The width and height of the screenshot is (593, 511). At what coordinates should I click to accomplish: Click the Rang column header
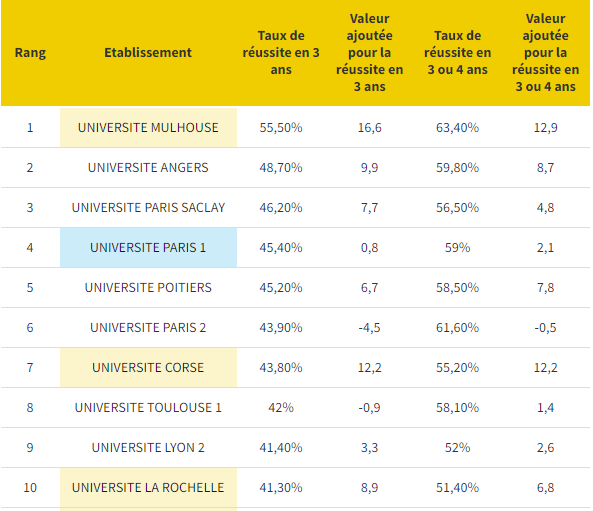click(x=30, y=53)
